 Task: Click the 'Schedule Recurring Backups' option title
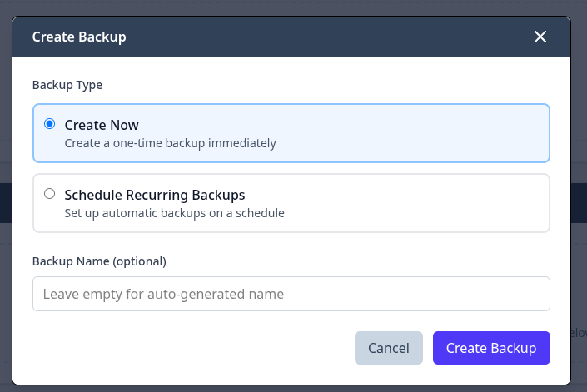pyautogui.click(x=155, y=195)
